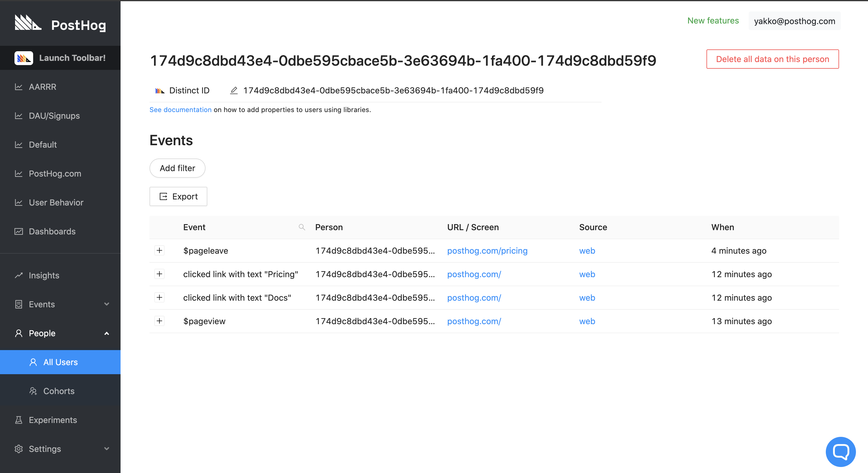868x473 pixels.
Task: Click the Cohorts icon in sidebar
Action: [x=33, y=391]
